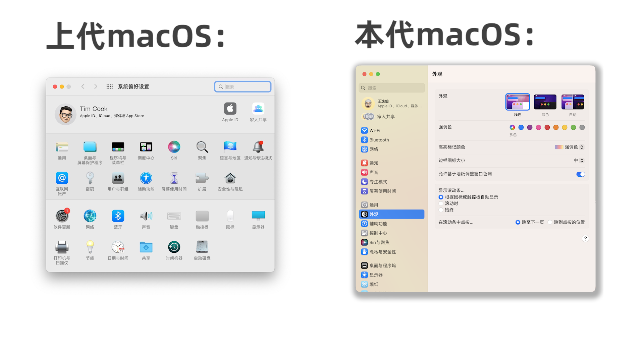Click the show-all grid icon in toolbar
Image resolution: width=644 pixels, height=362 pixels.
pos(109,86)
